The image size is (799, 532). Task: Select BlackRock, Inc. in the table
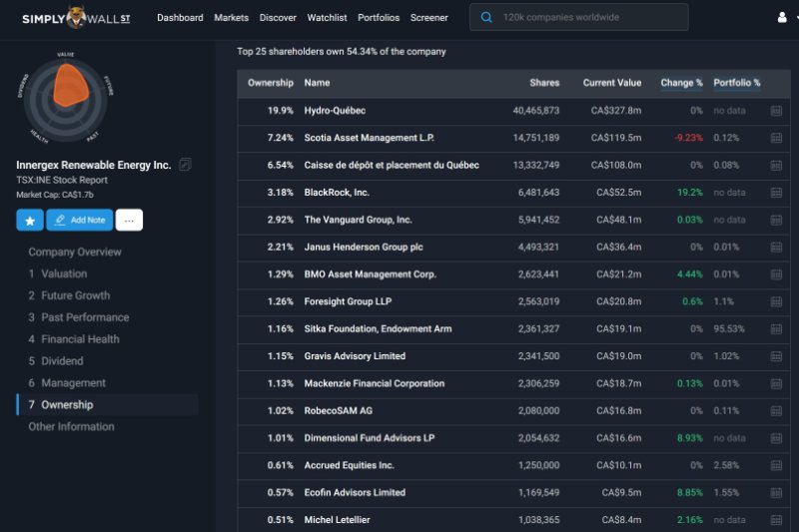pyautogui.click(x=337, y=193)
